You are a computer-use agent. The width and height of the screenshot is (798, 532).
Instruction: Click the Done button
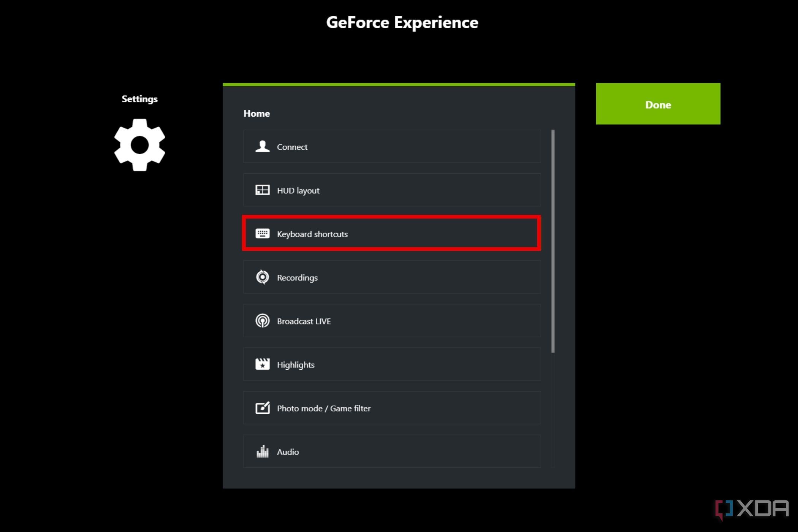659,104
